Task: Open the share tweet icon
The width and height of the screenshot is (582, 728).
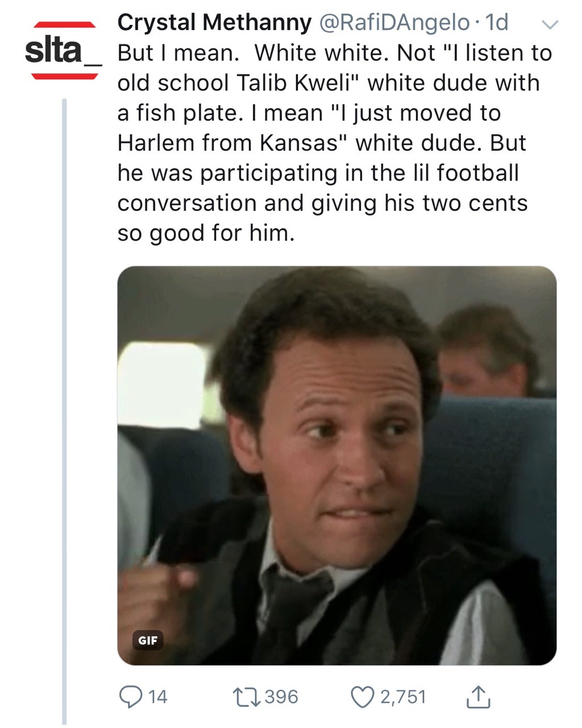Action: click(x=478, y=696)
